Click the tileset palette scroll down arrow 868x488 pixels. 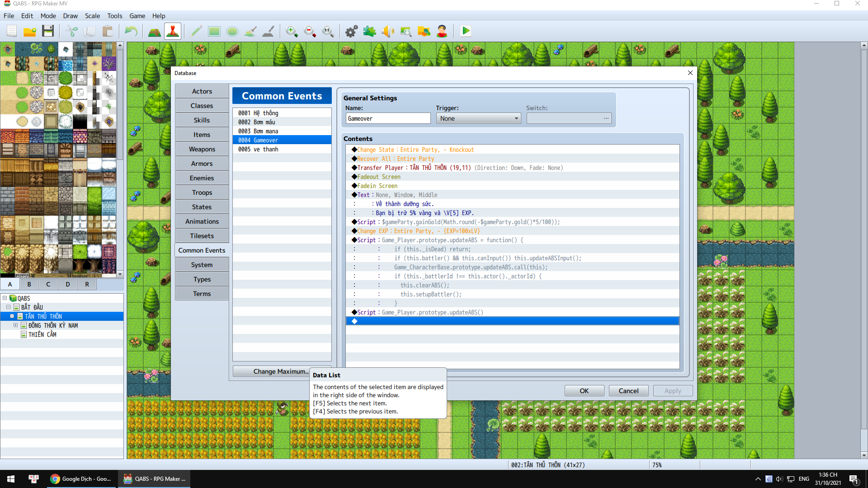[120, 274]
